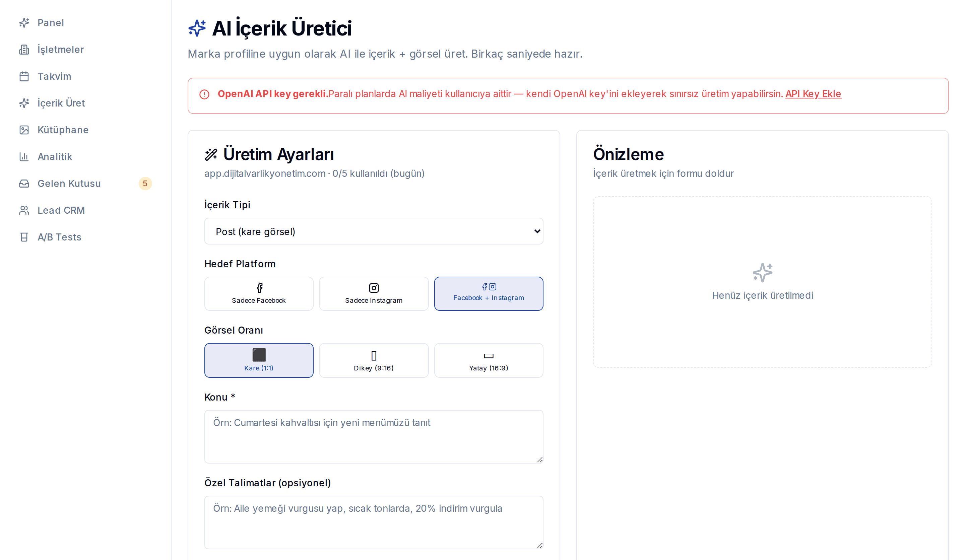This screenshot has width=965, height=560.
Task: Select Facebook + Instagram platform option
Action: [x=489, y=294]
